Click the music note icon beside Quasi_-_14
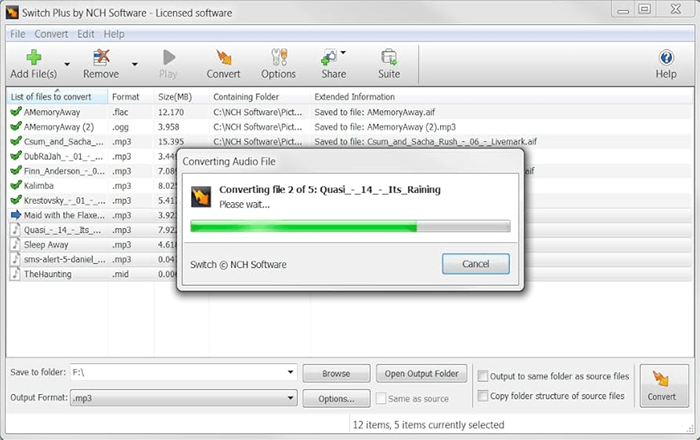The image size is (700, 440). 16,229
